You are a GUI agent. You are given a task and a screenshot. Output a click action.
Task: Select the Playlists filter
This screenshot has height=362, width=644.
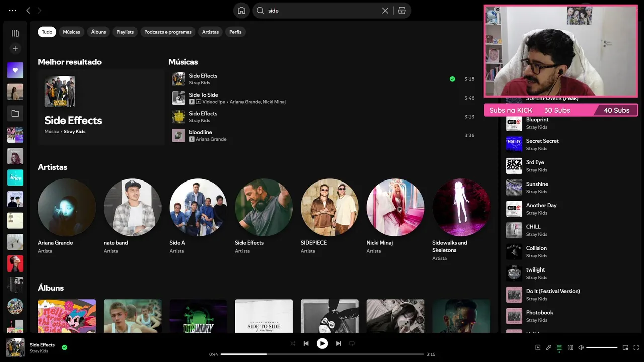coord(125,32)
